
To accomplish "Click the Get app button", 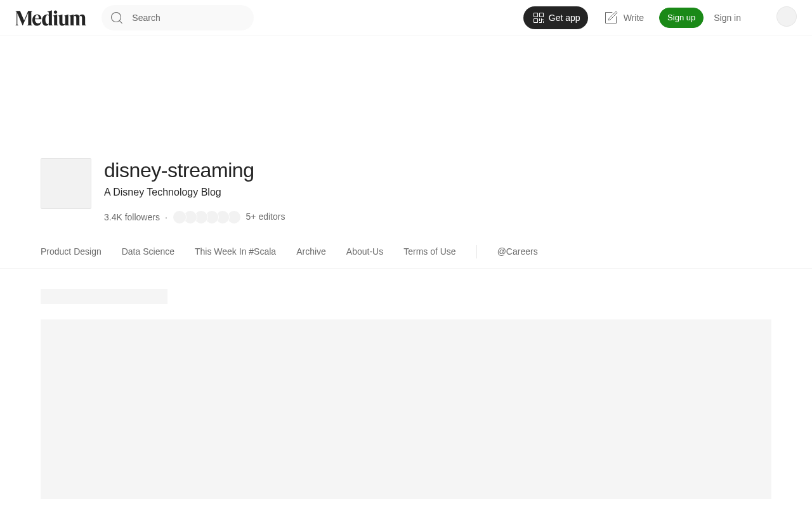I will click(x=556, y=18).
